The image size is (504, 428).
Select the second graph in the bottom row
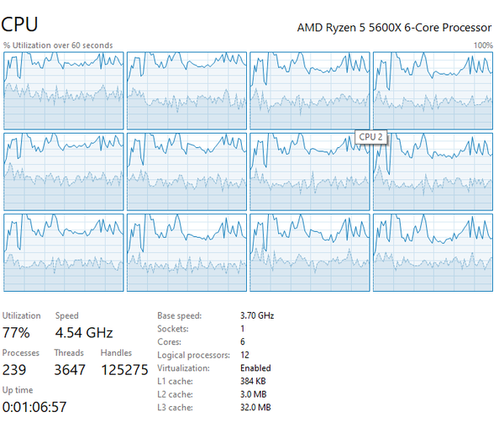click(186, 251)
